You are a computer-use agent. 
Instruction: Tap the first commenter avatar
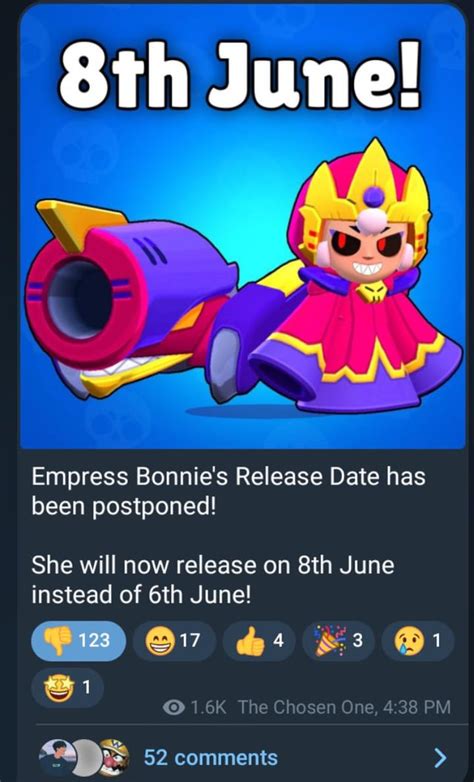tap(57, 757)
